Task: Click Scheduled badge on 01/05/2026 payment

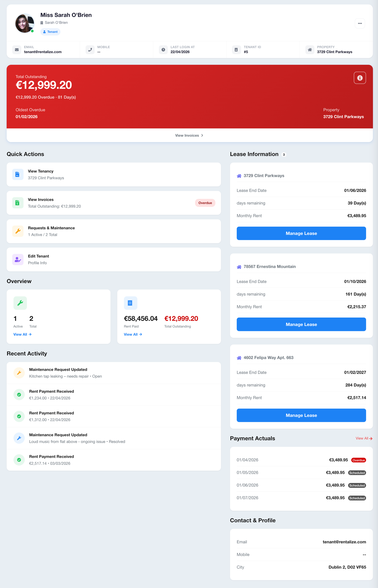Action: tap(357, 473)
